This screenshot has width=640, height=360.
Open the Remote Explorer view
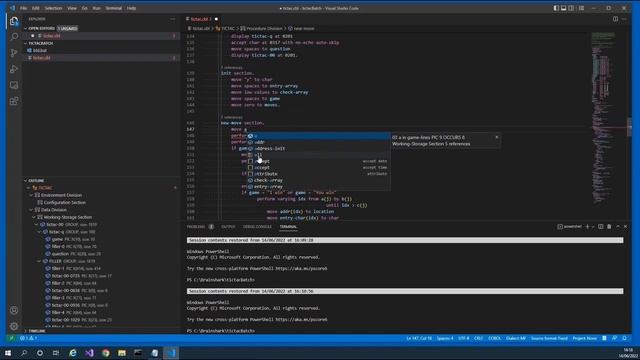(14, 85)
